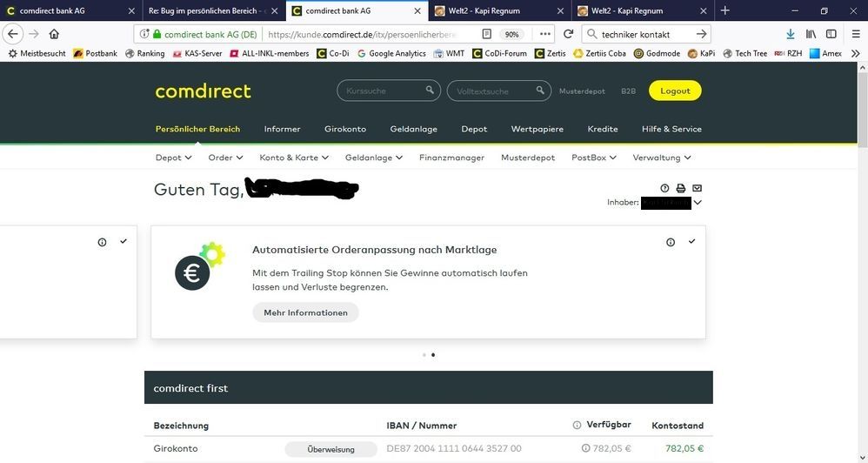Open info icon on Orderanpassung banner
This screenshot has height=463, width=868.
tap(671, 242)
